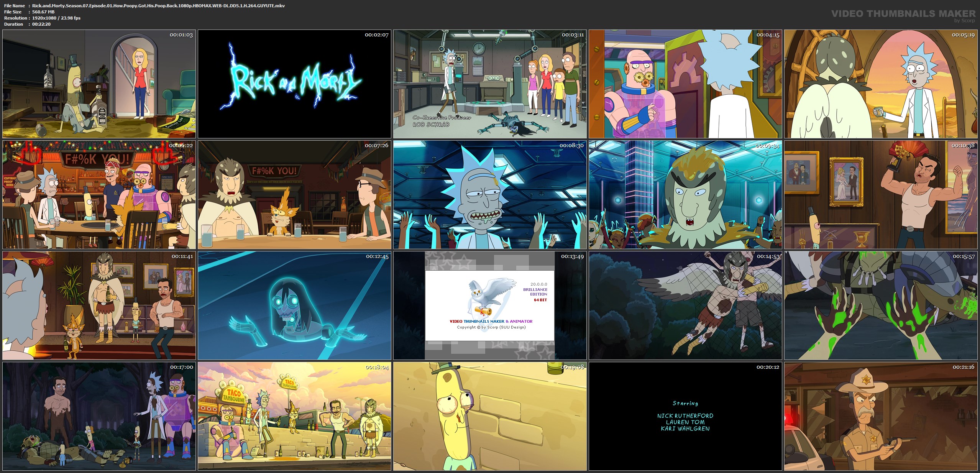Click the Video Thumbnails Maker watermark logo

[903, 15]
